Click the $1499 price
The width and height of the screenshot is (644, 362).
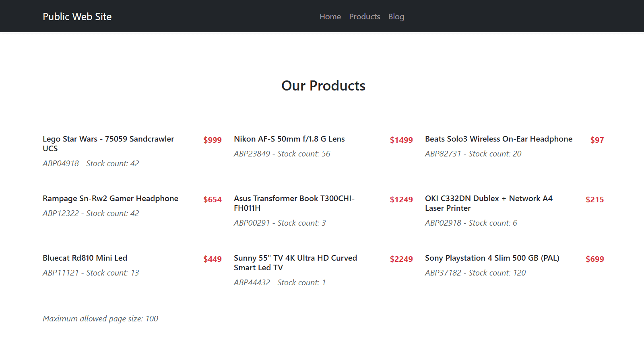click(x=401, y=140)
